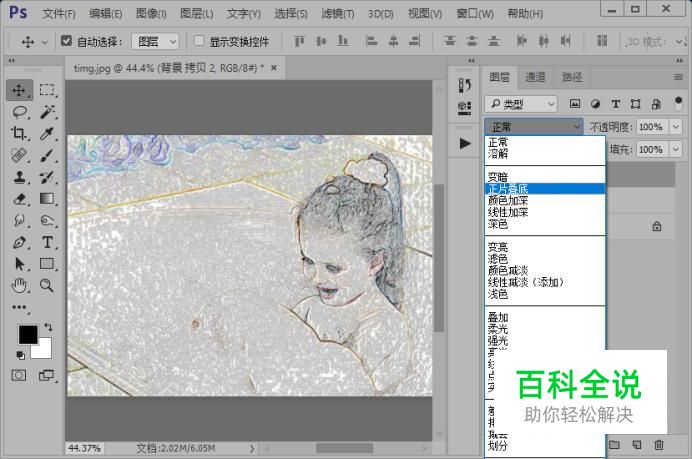Image resolution: width=692 pixels, height=459 pixels.
Task: Collapse the toolbox with double arrows
Action: (x=11, y=61)
